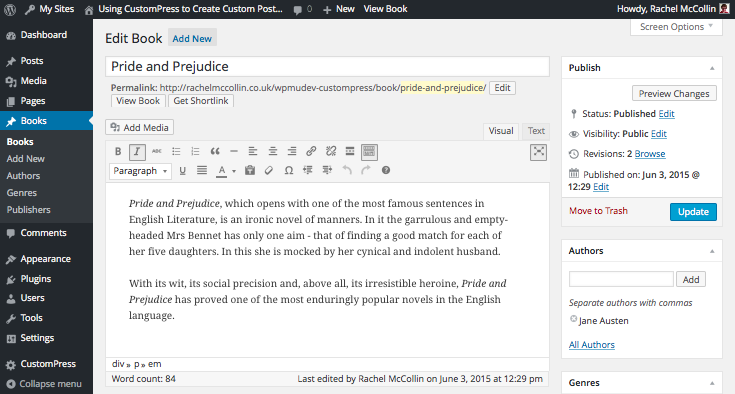Viewport: 735px width, 394px height.
Task: Click the authors text input field
Action: (x=621, y=279)
